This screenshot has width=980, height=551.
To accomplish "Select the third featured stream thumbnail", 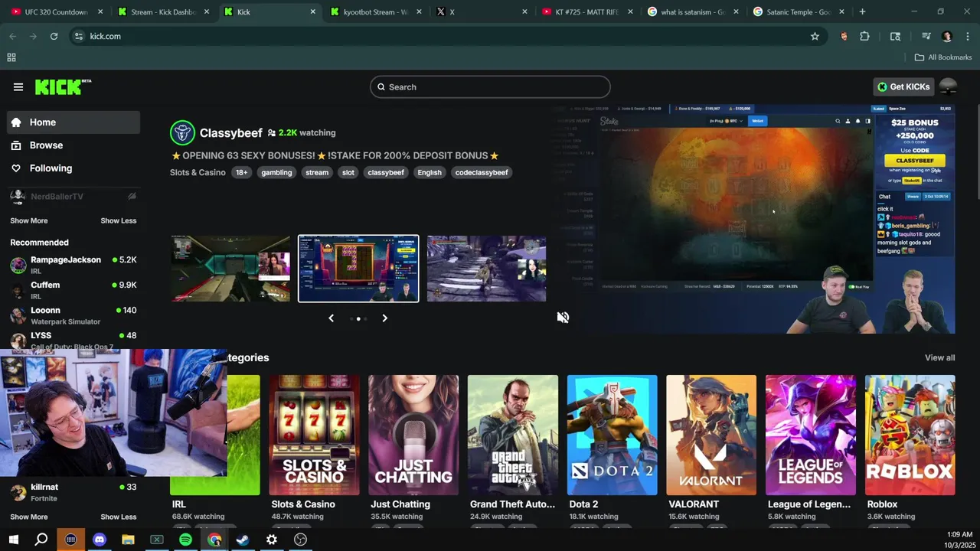I will (486, 269).
